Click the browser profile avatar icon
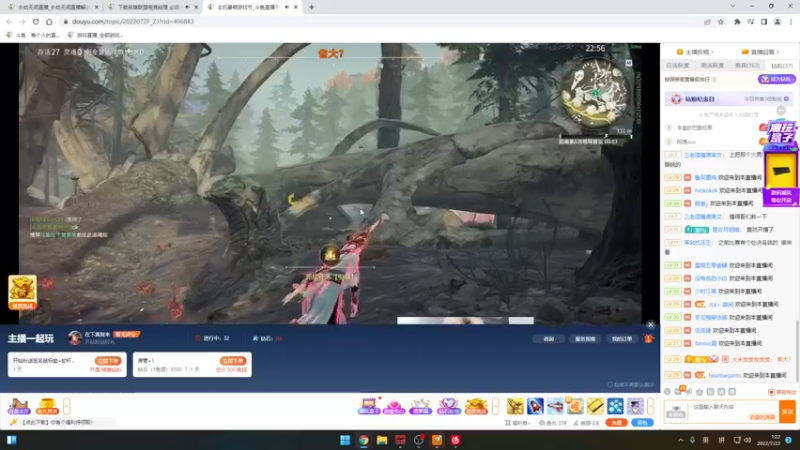This screenshot has width=800, height=450. [777, 22]
